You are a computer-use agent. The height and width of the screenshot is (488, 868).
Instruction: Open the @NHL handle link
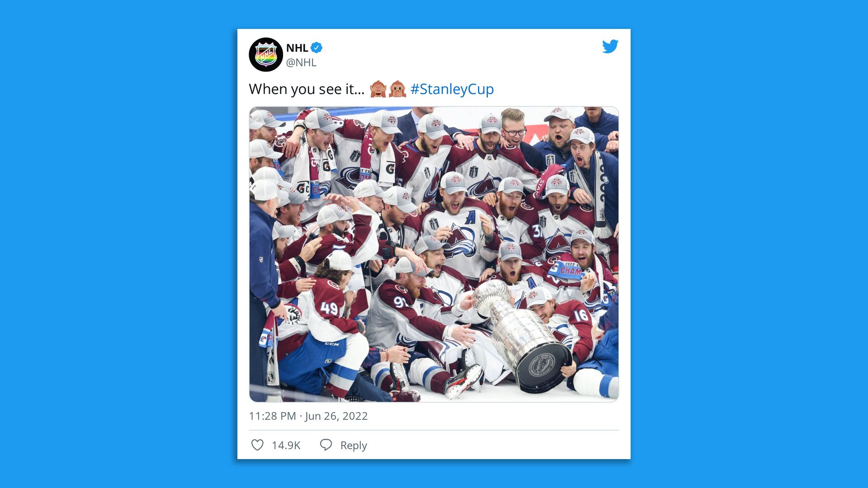[x=301, y=62]
